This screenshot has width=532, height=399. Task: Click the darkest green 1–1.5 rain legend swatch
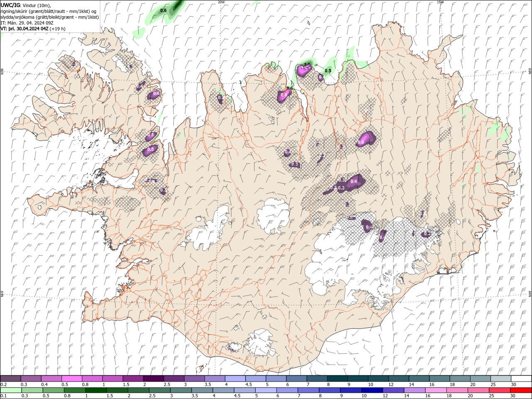coord(96,390)
